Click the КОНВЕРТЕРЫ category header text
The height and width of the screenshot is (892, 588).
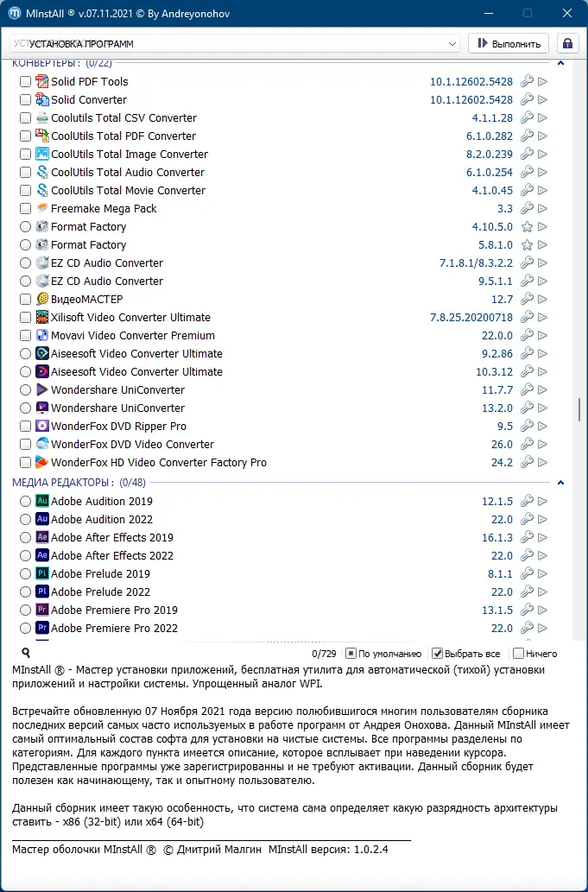pyautogui.click(x=62, y=62)
